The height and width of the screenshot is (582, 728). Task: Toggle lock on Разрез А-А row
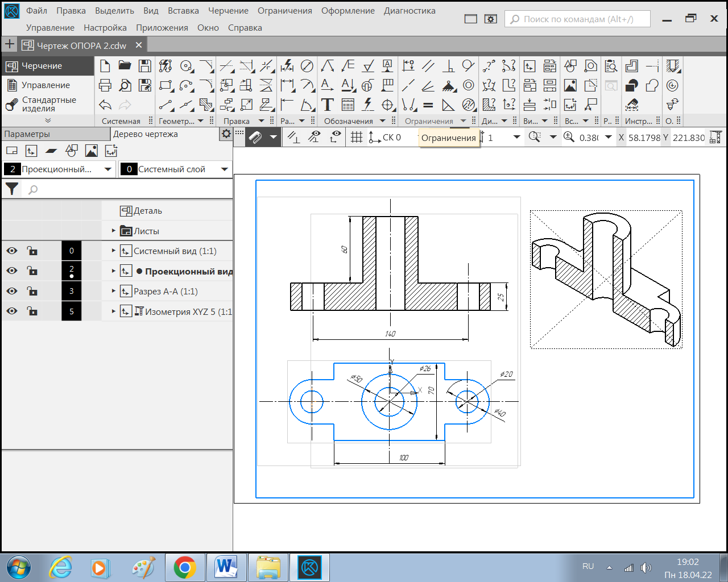tap(32, 291)
